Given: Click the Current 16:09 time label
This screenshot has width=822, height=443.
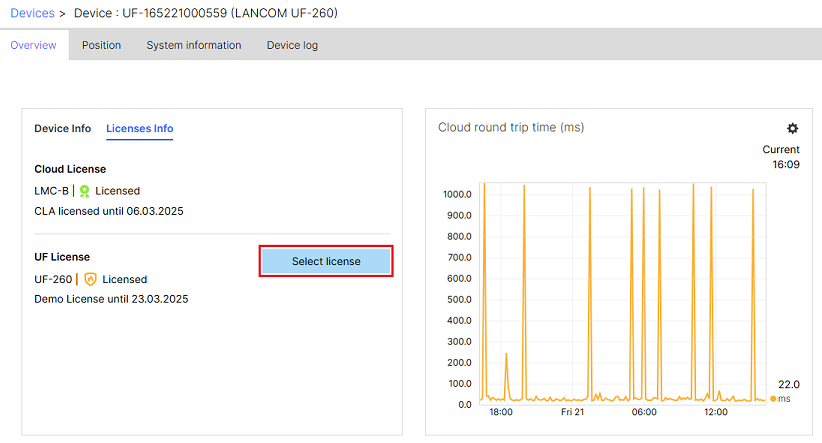Looking at the screenshot, I should 781,157.
